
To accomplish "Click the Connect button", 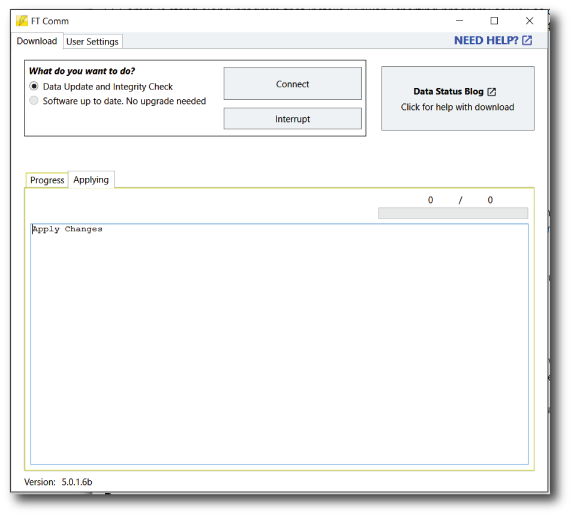I will 292,83.
